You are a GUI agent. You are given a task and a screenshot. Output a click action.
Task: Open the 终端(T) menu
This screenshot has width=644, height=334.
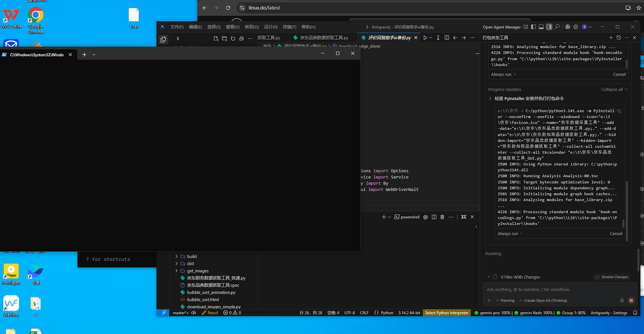[x=290, y=27]
